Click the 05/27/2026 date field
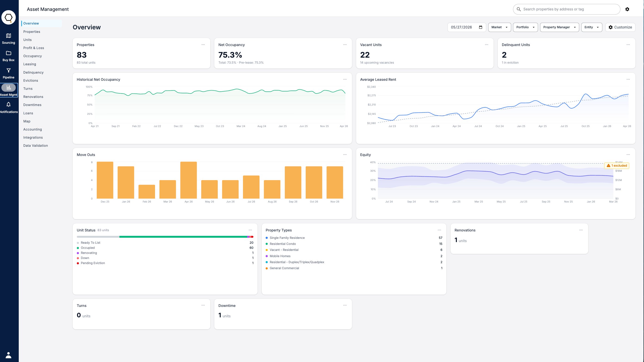The height and width of the screenshot is (362, 644). pos(467,27)
